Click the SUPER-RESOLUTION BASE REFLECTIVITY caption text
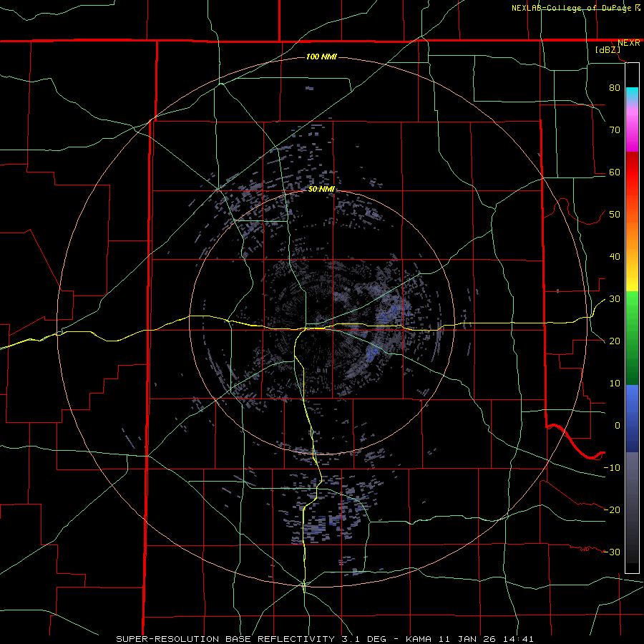 coord(225,639)
